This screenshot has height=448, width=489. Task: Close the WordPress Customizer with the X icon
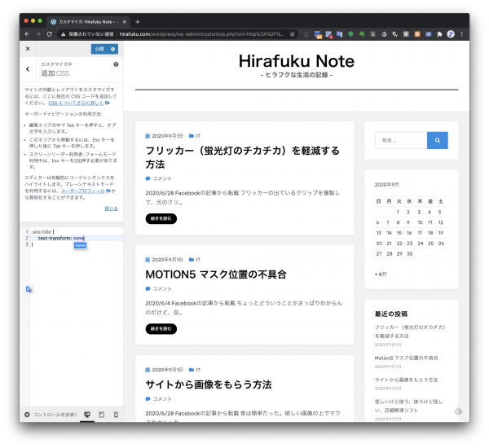(28, 49)
